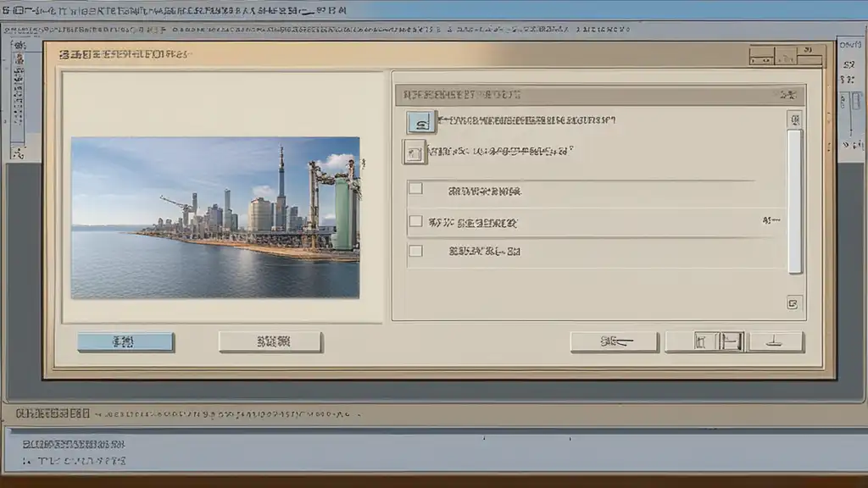The height and width of the screenshot is (488, 868).
Task: Click the options panel vertical scrollbar thumb
Action: [x=795, y=202]
